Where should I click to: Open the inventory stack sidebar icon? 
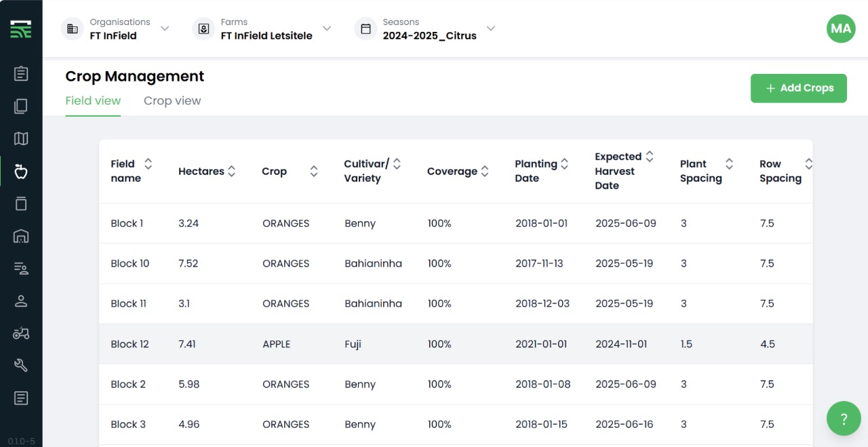click(21, 203)
